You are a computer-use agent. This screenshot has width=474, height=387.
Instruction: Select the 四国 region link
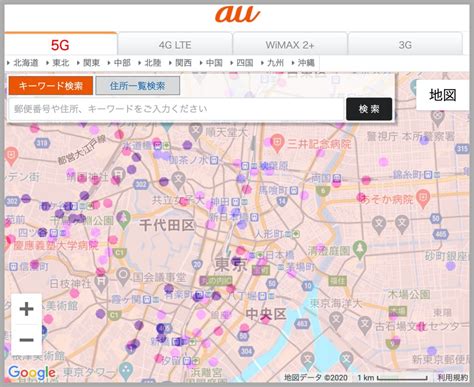[x=245, y=63]
